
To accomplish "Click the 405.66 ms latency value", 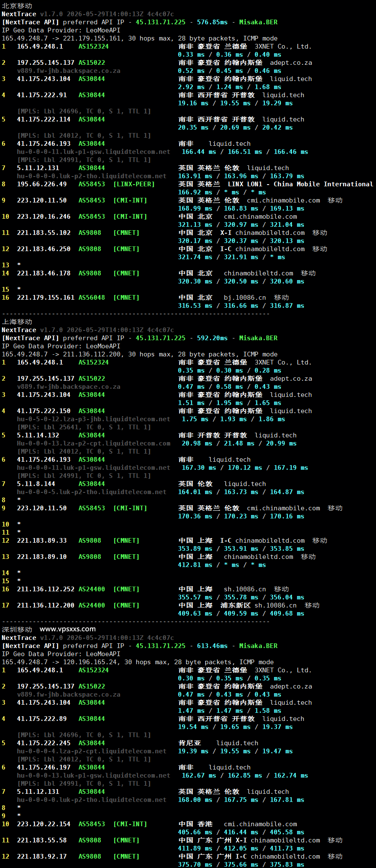I will click(195, 832).
